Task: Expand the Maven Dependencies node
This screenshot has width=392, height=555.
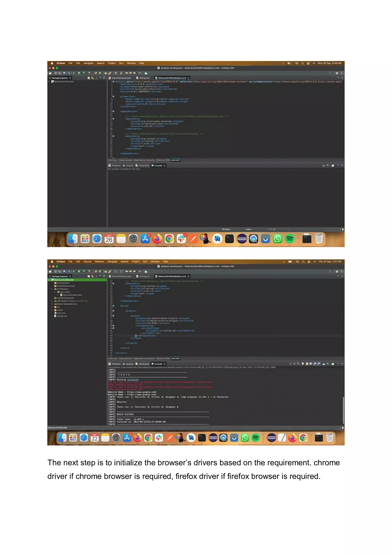Action: 52,304
